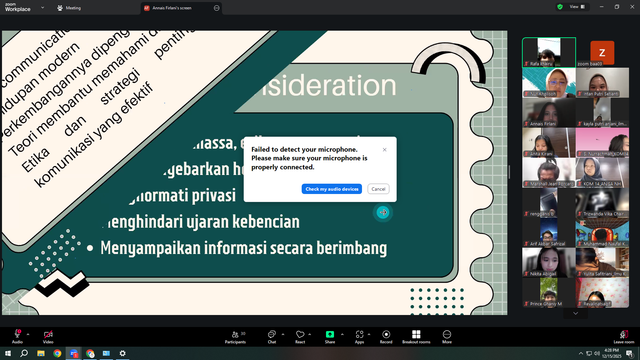Toggle microphone mute with the Audio button

coord(17,337)
